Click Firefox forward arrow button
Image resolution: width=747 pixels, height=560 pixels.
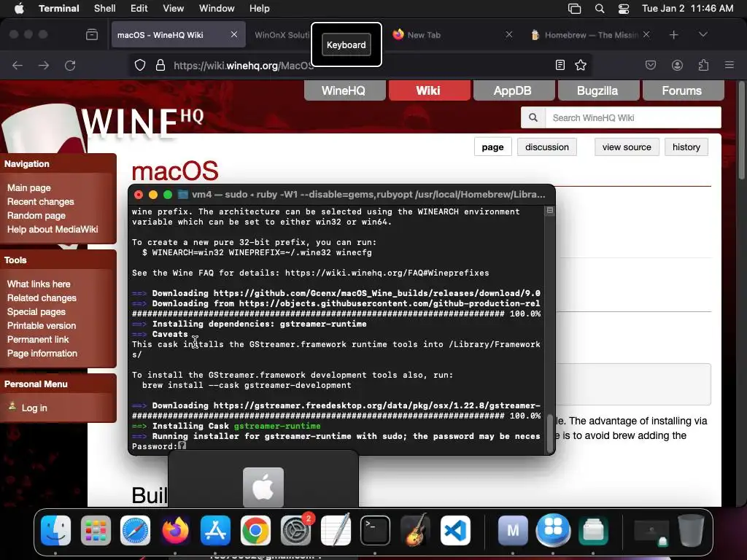click(44, 65)
